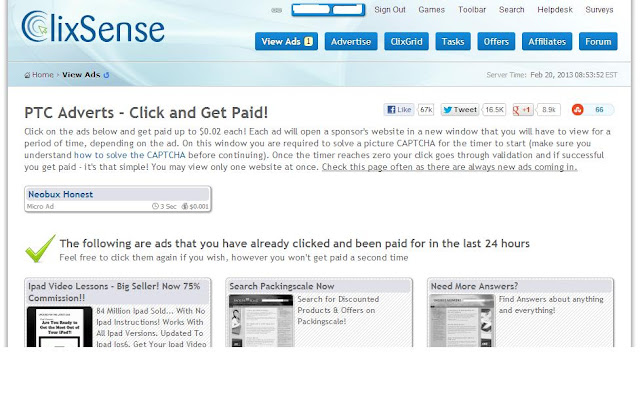The width and height of the screenshot is (640, 418).
Task: Click the '3 Sec' ad duration
Action: pos(168,207)
